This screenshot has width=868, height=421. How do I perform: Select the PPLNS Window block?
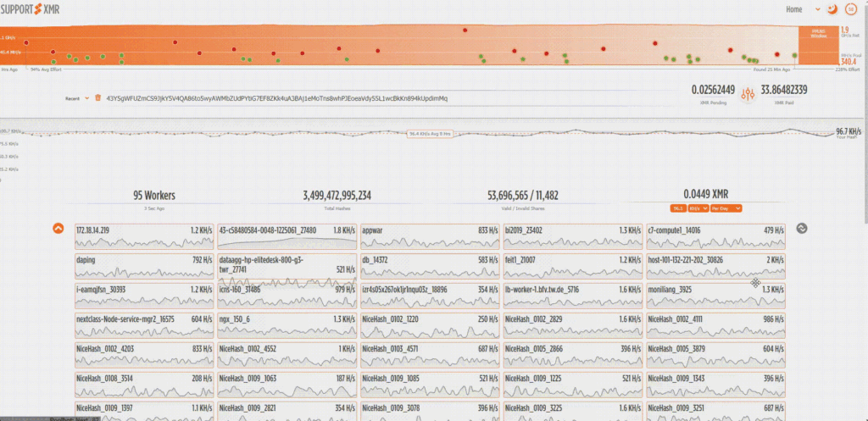click(x=818, y=36)
